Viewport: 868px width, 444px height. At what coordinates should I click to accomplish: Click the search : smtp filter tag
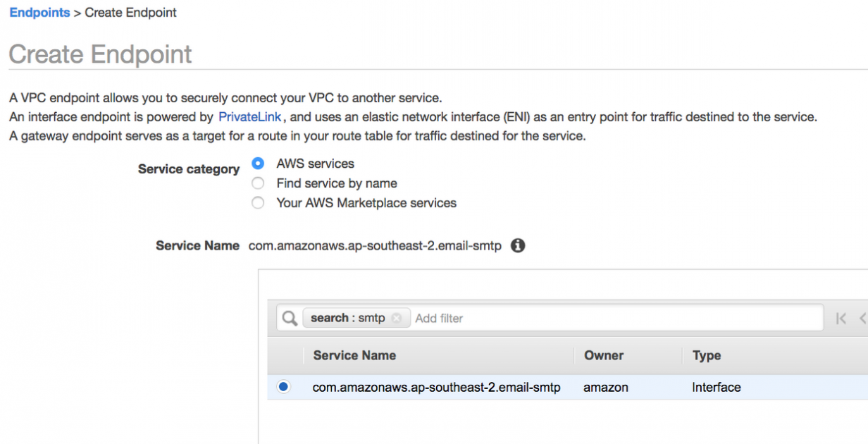(x=348, y=318)
